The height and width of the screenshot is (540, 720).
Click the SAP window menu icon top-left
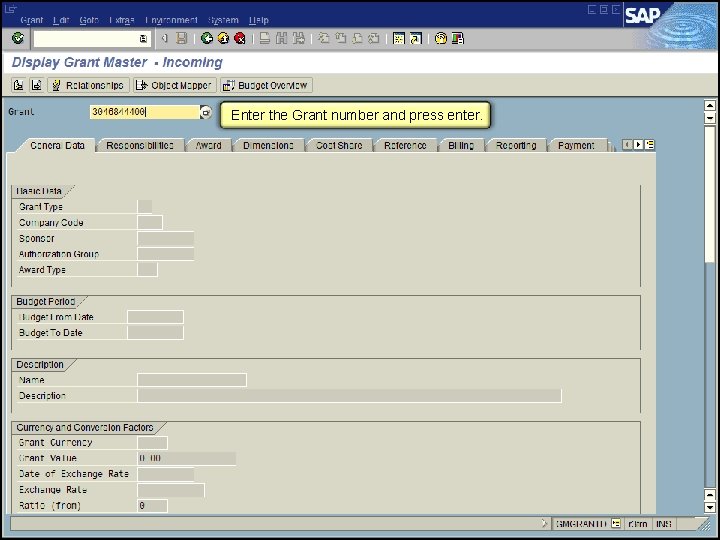pyautogui.click(x=11, y=9)
